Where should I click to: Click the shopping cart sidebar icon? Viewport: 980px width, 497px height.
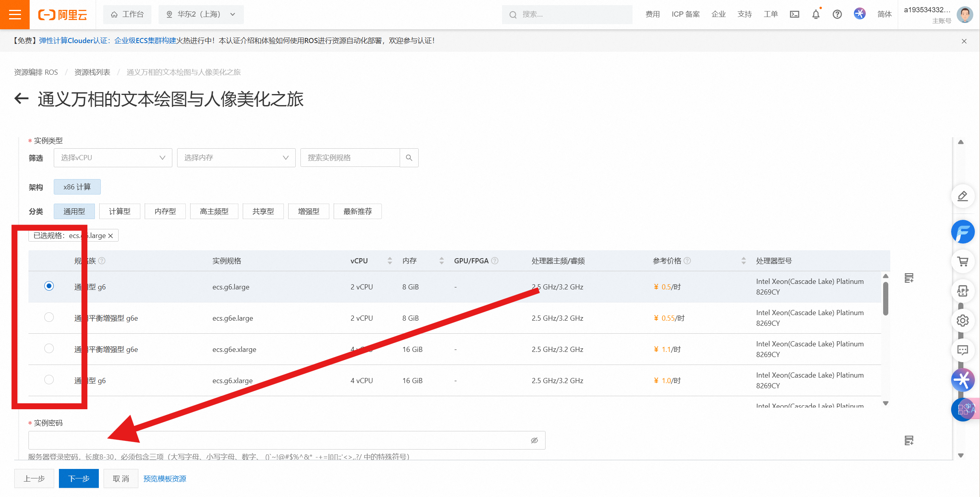click(963, 261)
